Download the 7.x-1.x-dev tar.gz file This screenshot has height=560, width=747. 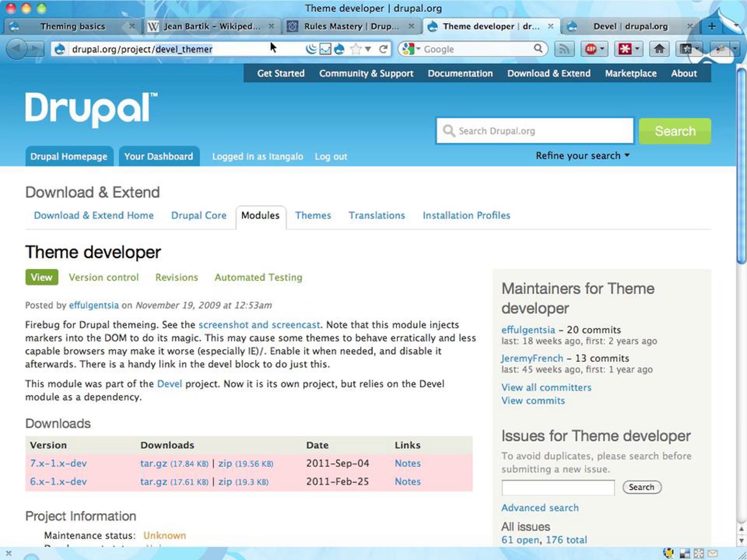[x=154, y=463]
